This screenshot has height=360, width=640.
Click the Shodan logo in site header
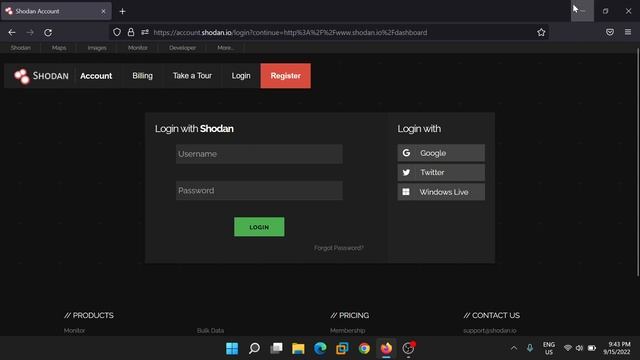point(41,76)
